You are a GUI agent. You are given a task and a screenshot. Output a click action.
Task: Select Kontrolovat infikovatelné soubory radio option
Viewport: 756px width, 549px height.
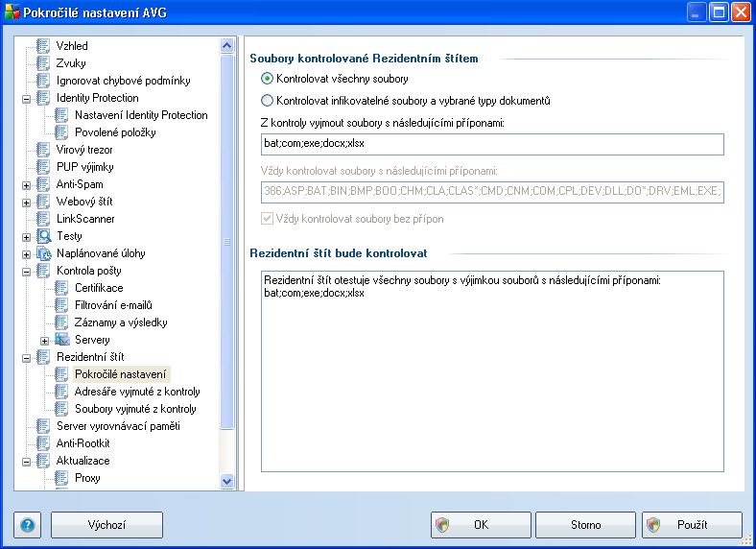pos(267,101)
